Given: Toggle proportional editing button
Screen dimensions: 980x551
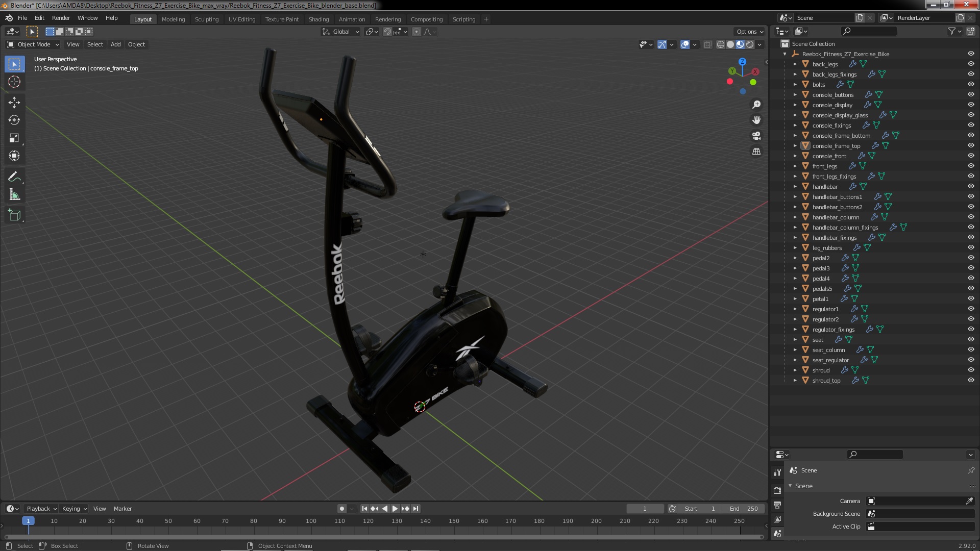Looking at the screenshot, I should (416, 32).
